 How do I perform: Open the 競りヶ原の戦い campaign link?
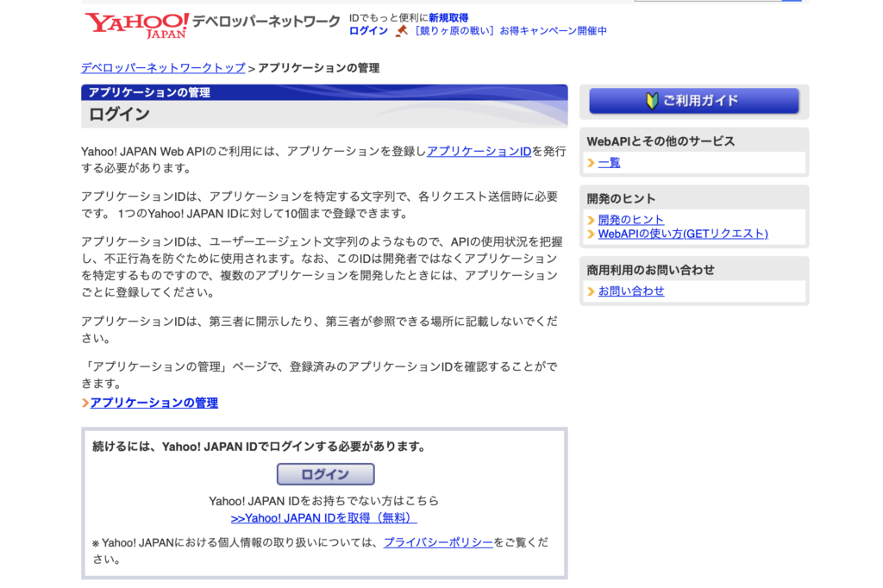click(510, 31)
